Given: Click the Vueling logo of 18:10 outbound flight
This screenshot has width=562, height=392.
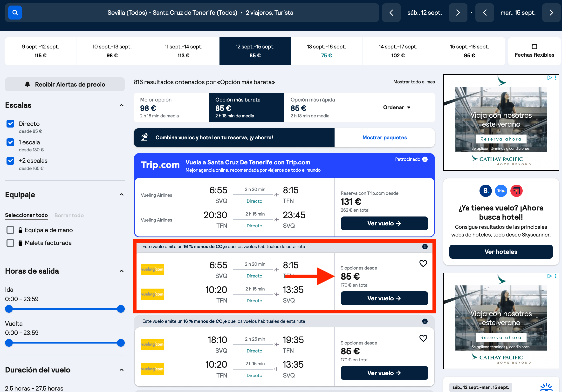Looking at the screenshot, I should pyautogui.click(x=152, y=345).
